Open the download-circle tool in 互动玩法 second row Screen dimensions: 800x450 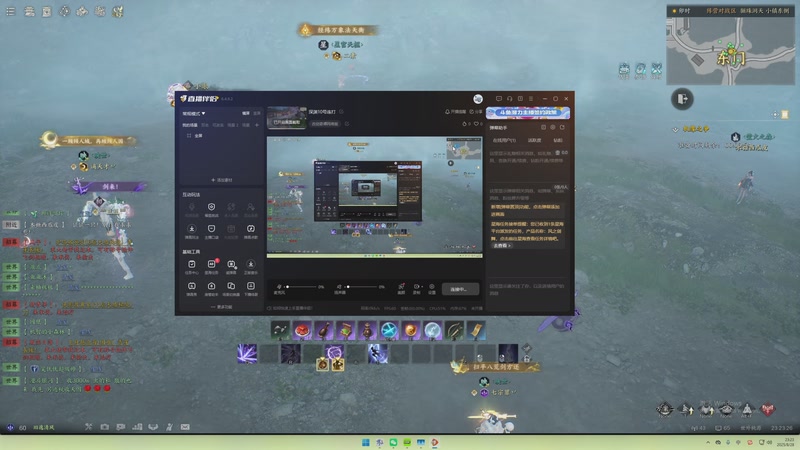point(192,229)
